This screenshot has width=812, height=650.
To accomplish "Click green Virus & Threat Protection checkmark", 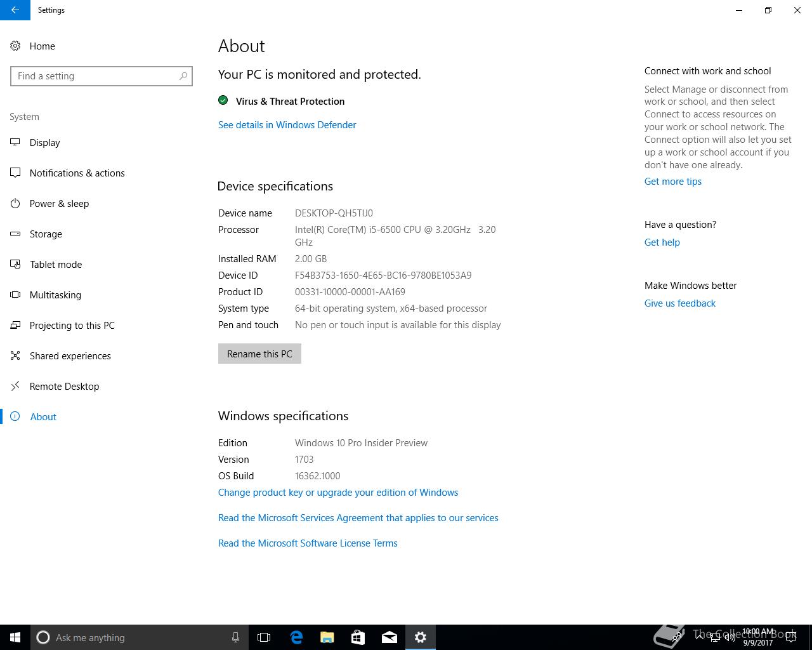I will (x=223, y=100).
